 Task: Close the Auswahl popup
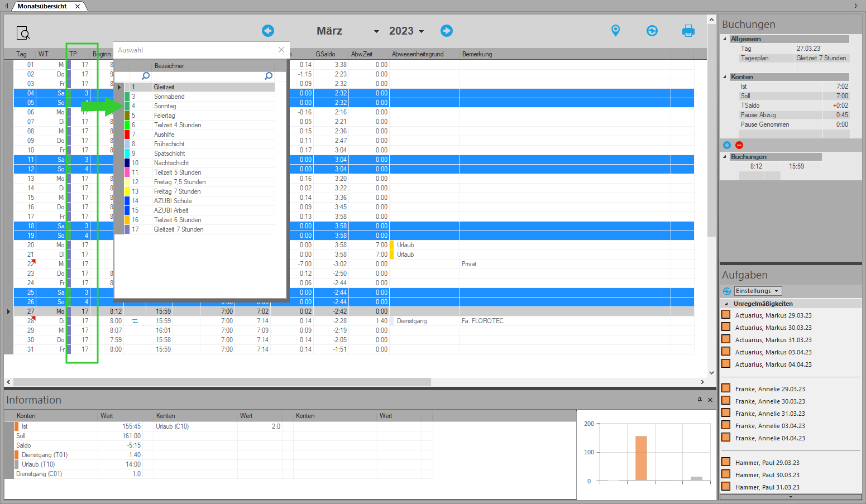pyautogui.click(x=281, y=50)
